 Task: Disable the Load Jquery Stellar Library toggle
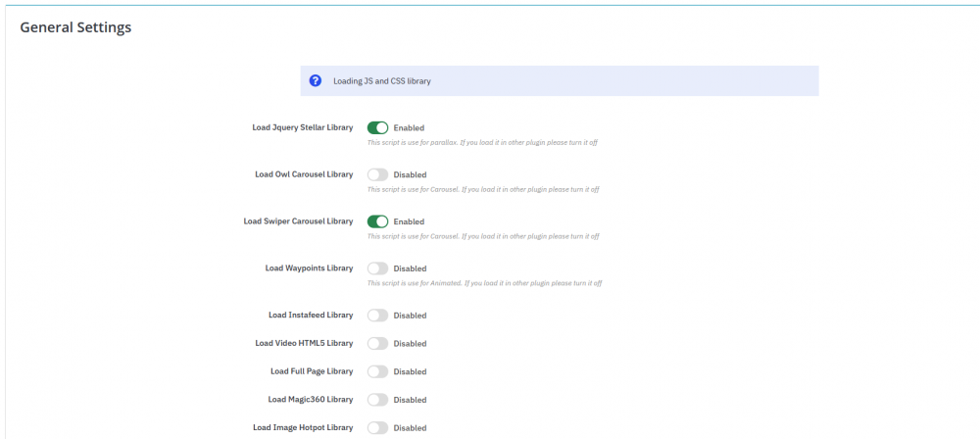coord(377,127)
